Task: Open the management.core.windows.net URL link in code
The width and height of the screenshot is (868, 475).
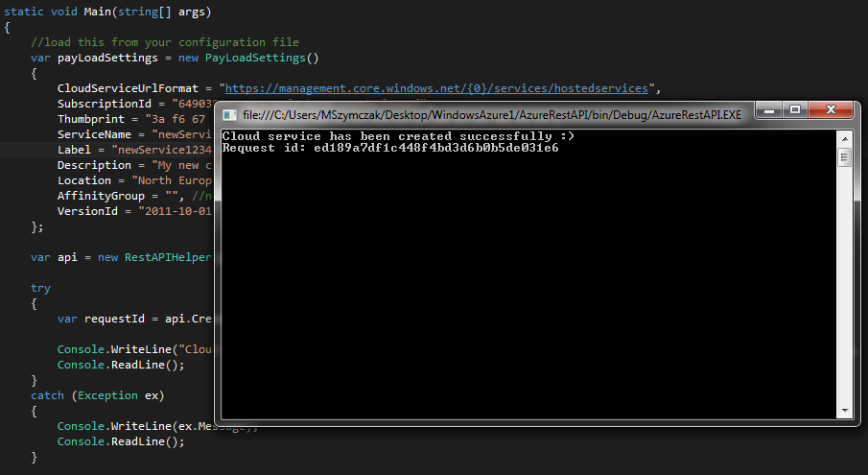Action: (436, 88)
